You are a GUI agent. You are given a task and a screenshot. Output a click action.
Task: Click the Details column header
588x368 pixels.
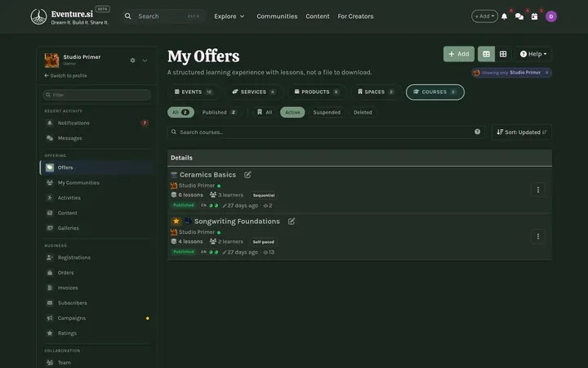pos(181,158)
